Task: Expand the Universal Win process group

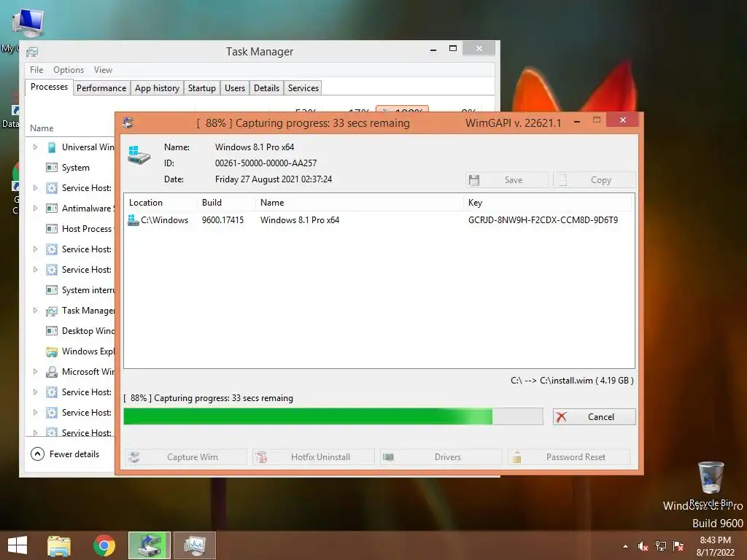Action: coord(35,147)
